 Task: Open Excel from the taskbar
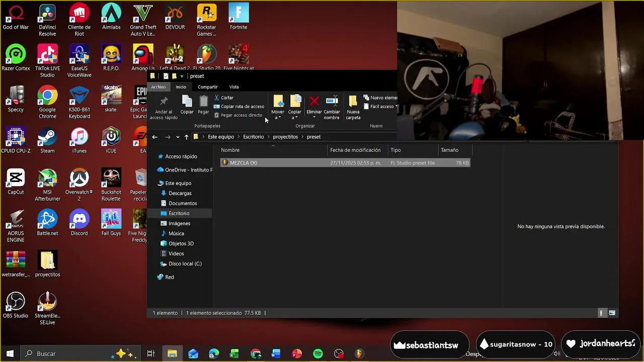tap(234, 353)
